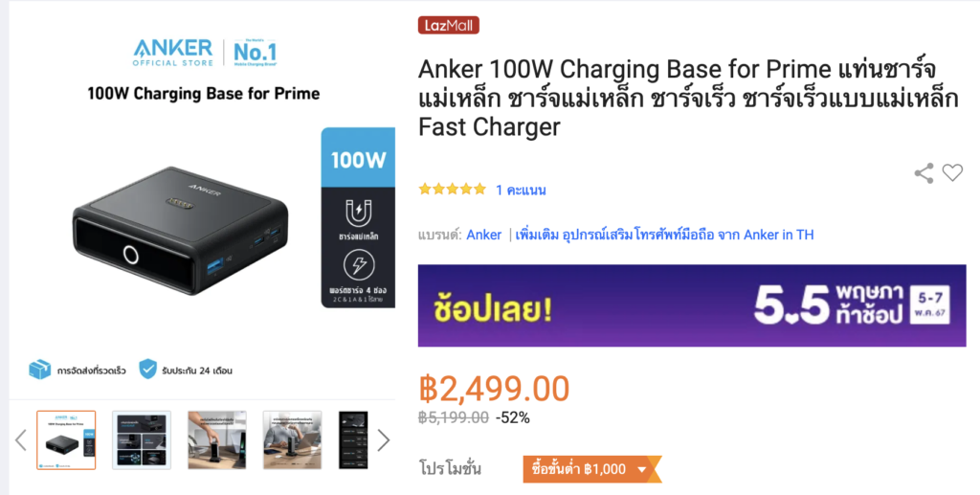Open the 1 คะแนน reviews link
980x495 pixels.
[x=522, y=190]
